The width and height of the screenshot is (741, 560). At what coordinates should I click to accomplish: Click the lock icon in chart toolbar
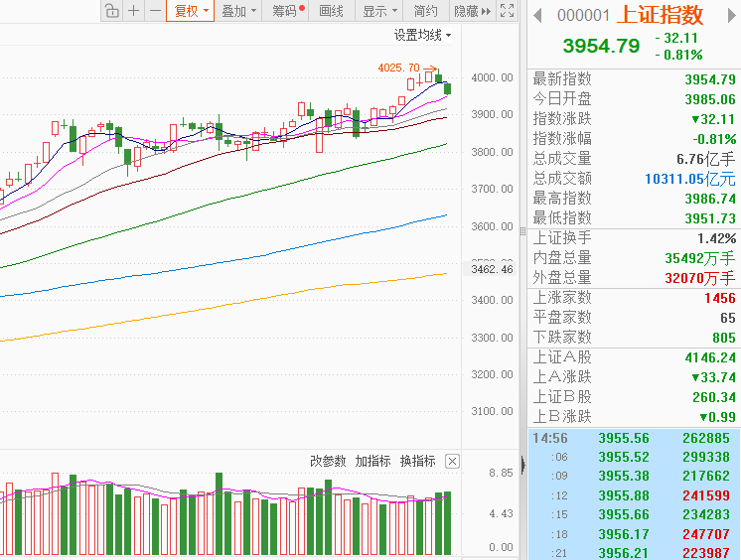111,11
